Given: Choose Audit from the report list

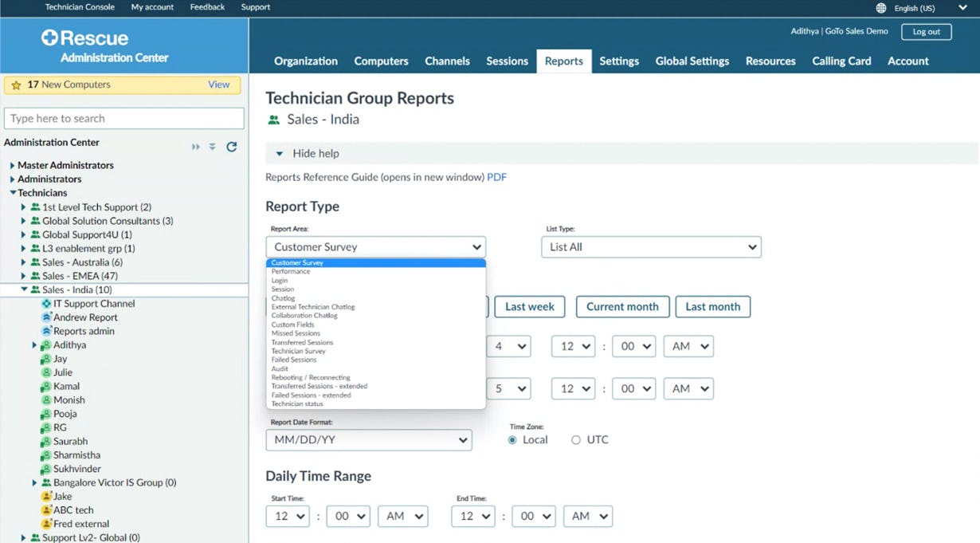Looking at the screenshot, I should [280, 369].
